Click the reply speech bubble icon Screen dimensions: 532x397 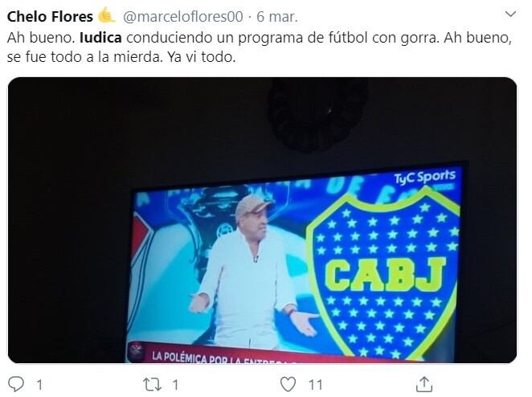click(x=16, y=384)
